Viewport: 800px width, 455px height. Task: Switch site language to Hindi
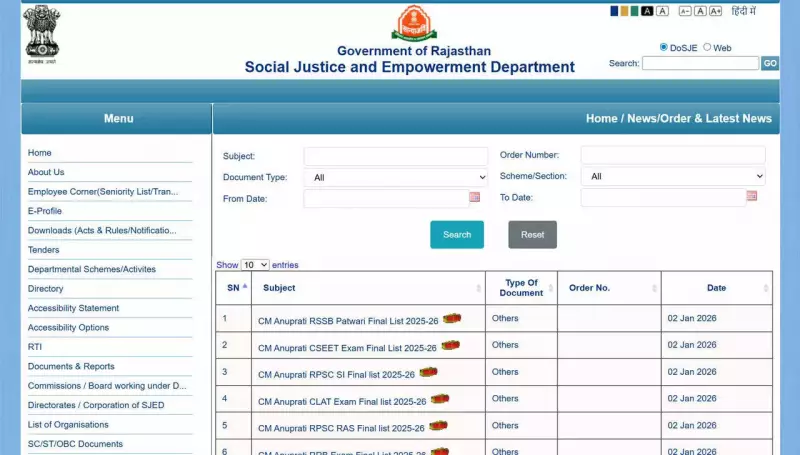pos(743,11)
